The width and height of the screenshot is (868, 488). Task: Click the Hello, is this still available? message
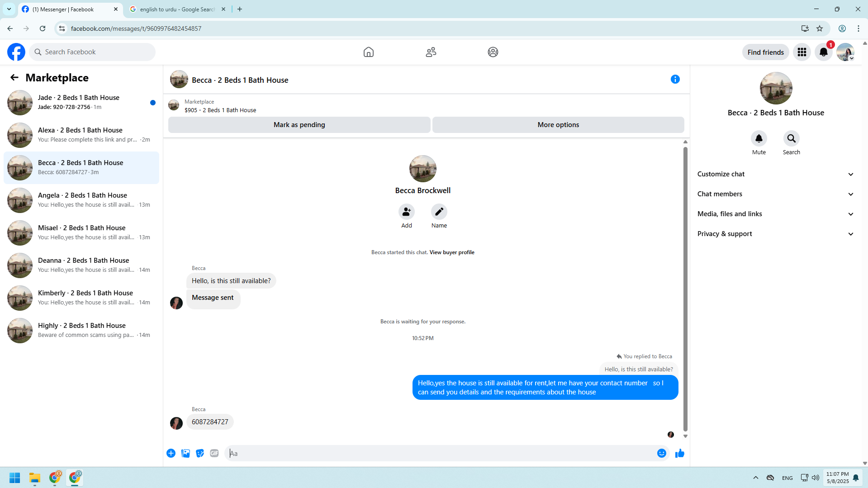pos(231,281)
